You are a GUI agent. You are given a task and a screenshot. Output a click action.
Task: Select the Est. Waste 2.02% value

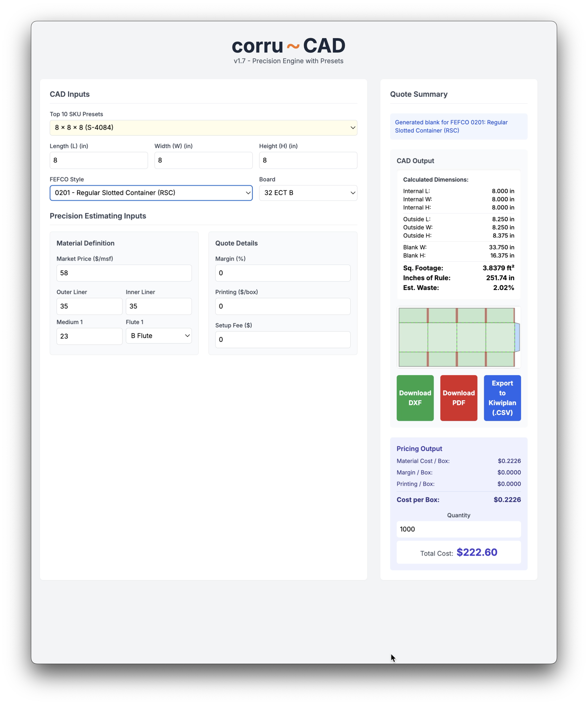[504, 288]
